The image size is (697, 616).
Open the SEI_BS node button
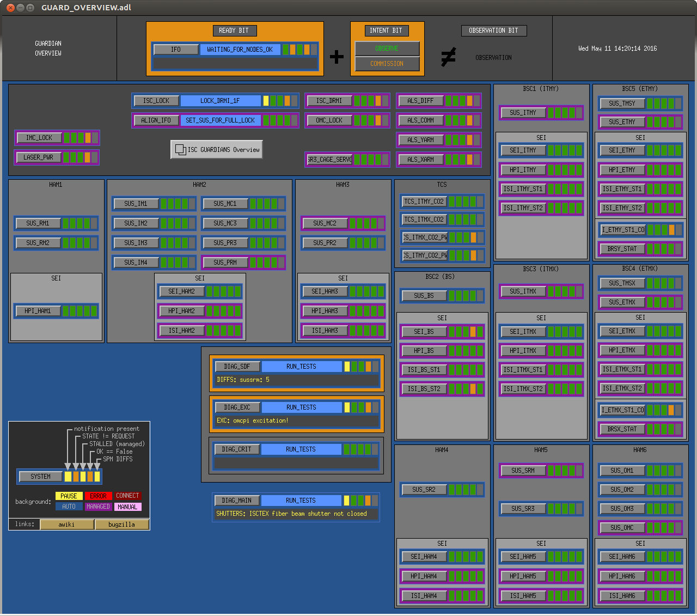click(424, 332)
